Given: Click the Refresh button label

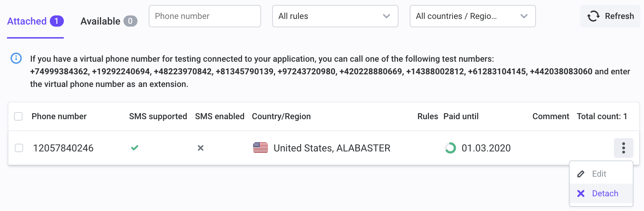Looking at the screenshot, I should click(619, 16).
